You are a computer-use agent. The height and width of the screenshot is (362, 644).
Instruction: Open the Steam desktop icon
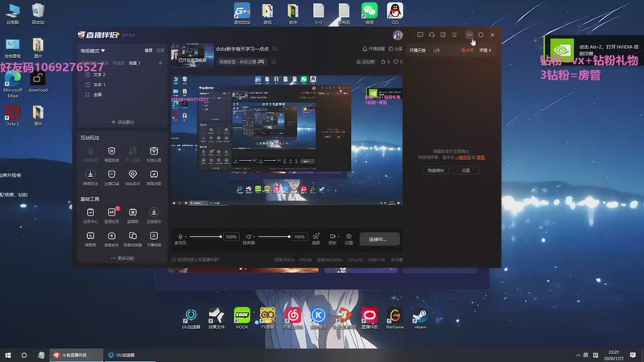(x=420, y=318)
